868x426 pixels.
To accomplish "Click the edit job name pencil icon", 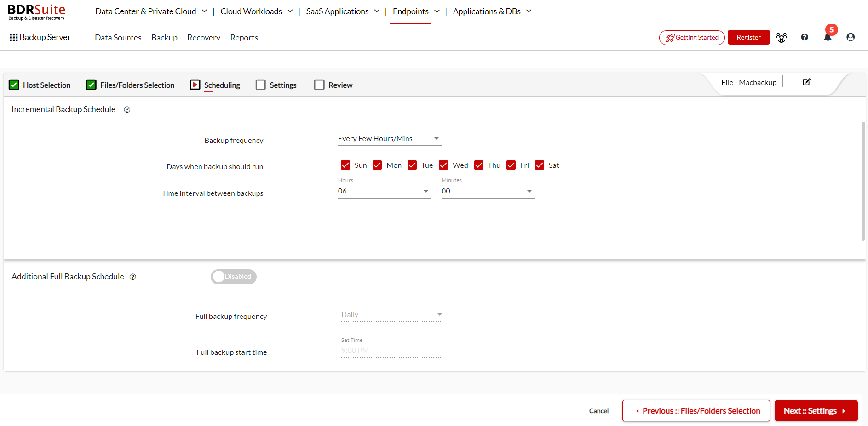I will (806, 82).
